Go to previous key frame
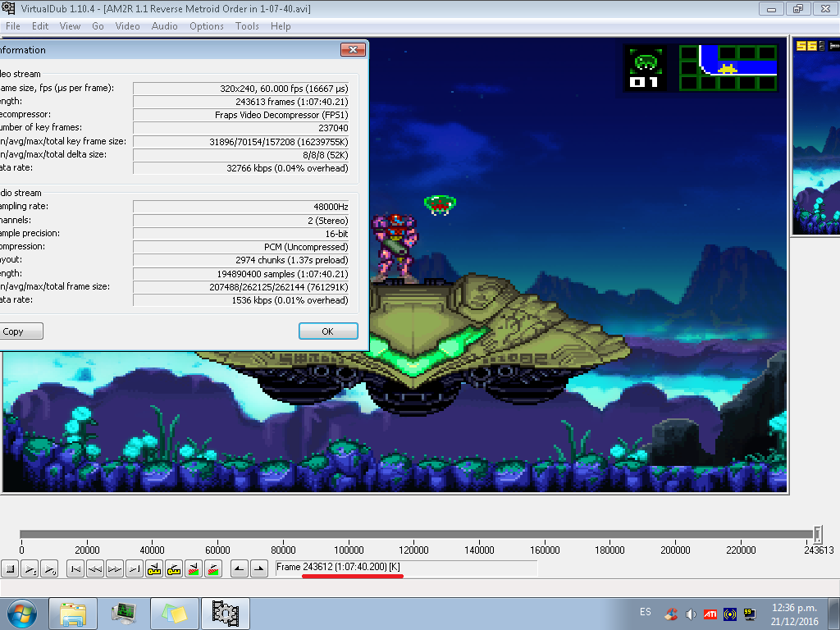Image resolution: width=840 pixels, height=630 pixels. pyautogui.click(x=154, y=568)
